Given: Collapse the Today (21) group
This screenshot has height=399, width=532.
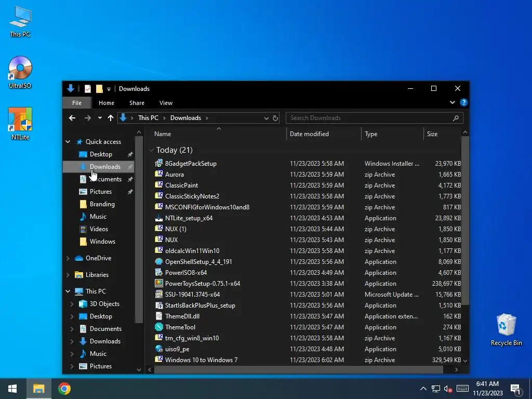Looking at the screenshot, I should (151, 150).
